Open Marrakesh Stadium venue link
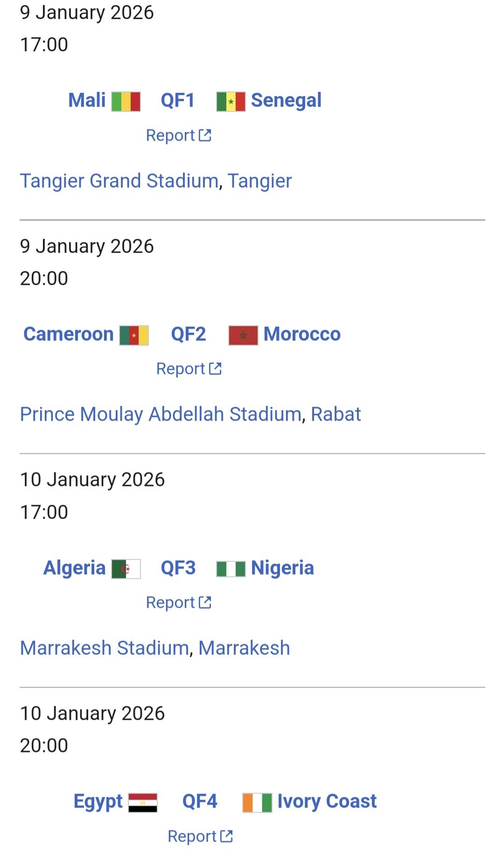The width and height of the screenshot is (504, 850). 104,648
